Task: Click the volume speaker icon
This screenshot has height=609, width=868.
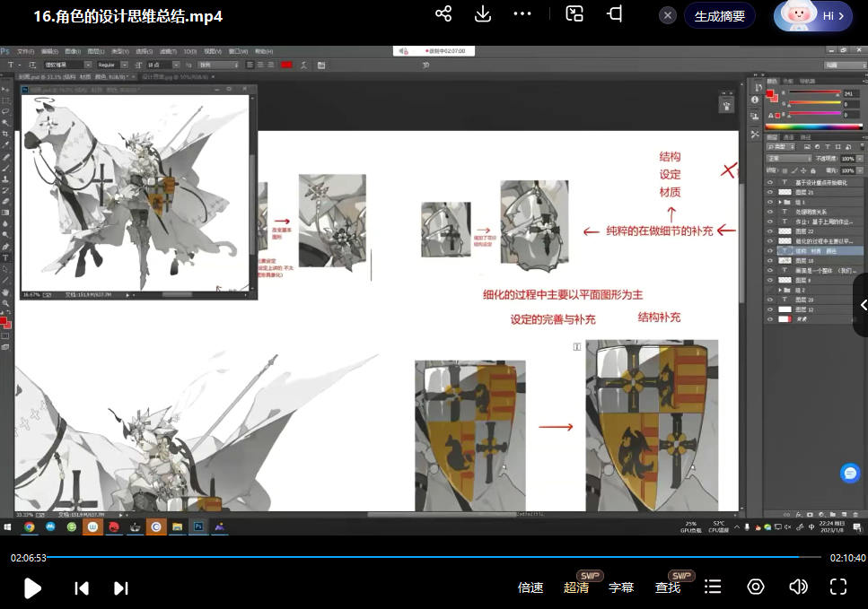Action: (798, 587)
